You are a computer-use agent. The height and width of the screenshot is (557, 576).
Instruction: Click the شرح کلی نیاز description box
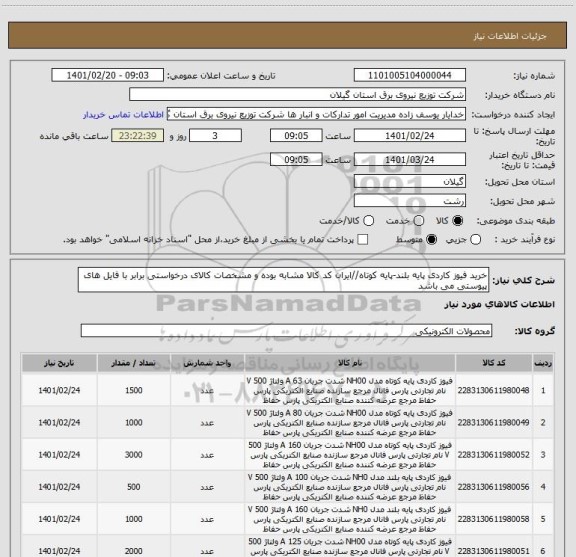(x=283, y=280)
